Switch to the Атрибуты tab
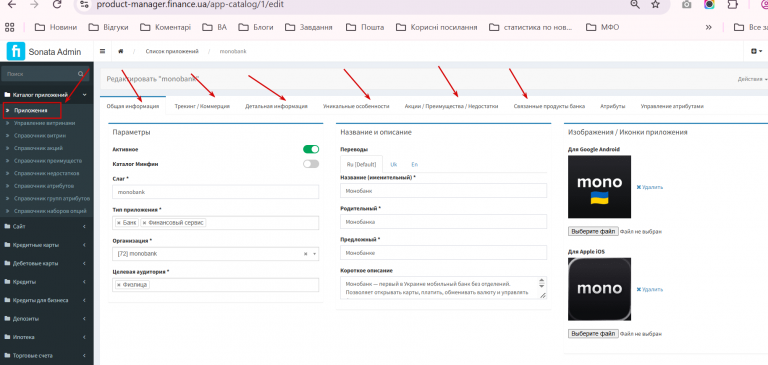Screen dimensions: 768x365 [612, 106]
